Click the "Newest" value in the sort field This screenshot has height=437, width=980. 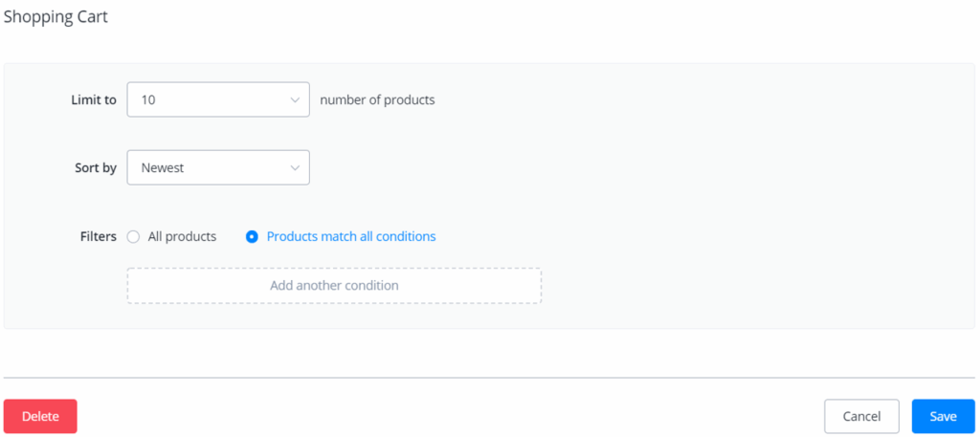tap(163, 167)
